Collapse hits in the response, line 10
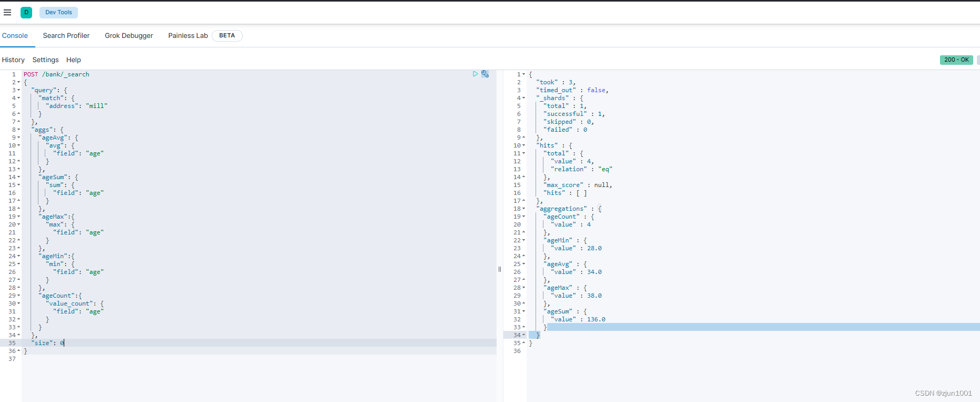The height and width of the screenshot is (402, 980). point(524,145)
